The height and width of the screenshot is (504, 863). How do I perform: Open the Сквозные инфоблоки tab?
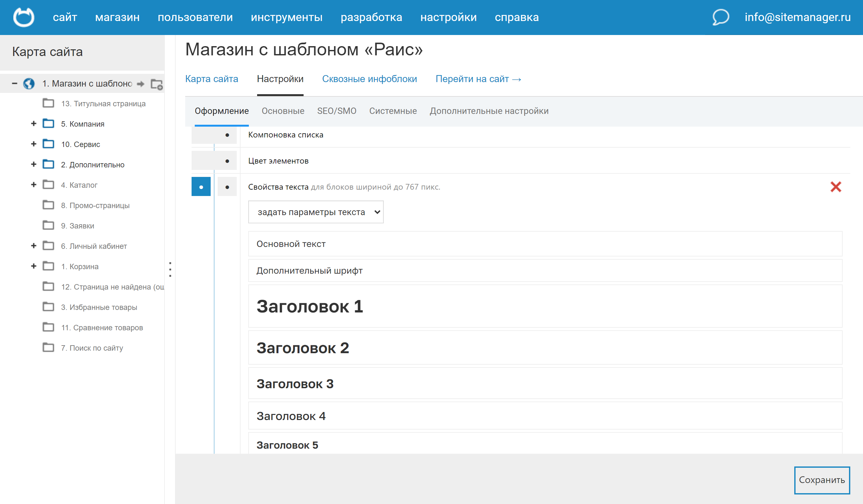(369, 79)
